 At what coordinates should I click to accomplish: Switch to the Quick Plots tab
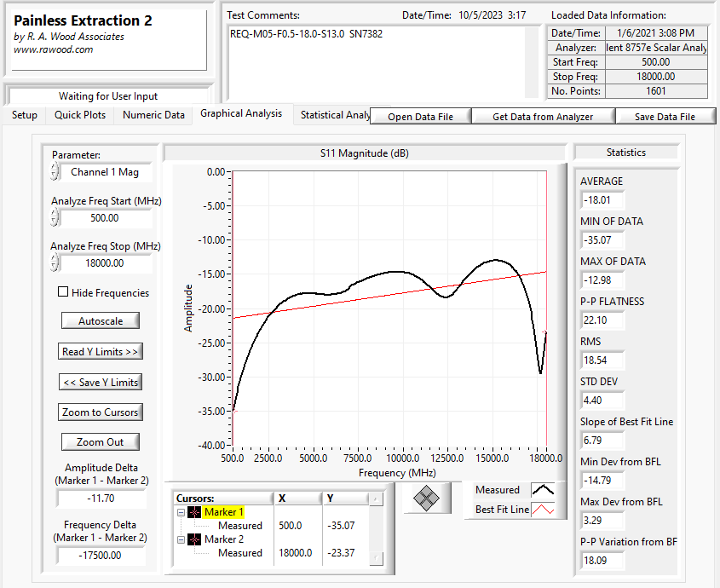point(80,115)
